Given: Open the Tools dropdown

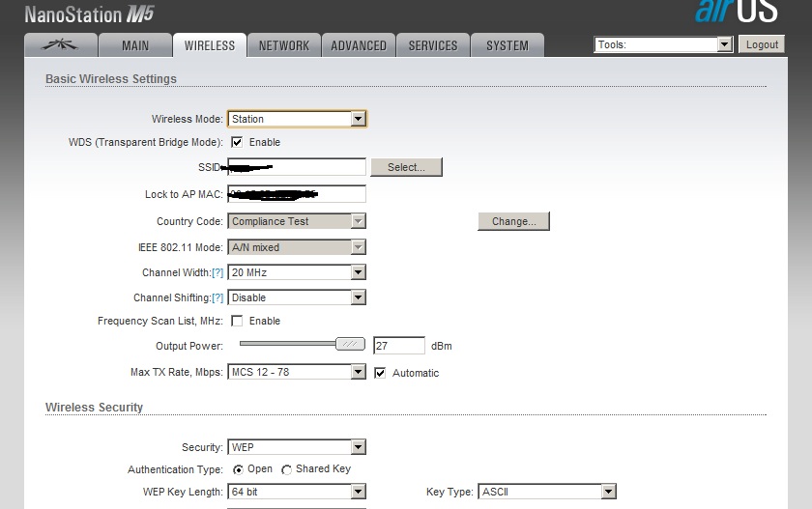Looking at the screenshot, I should 663,44.
